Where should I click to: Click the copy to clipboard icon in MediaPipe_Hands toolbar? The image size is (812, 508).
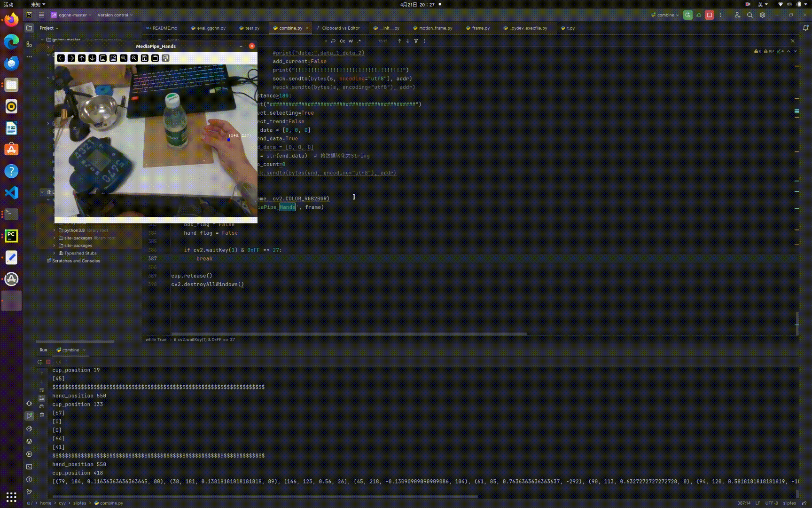[x=155, y=58]
